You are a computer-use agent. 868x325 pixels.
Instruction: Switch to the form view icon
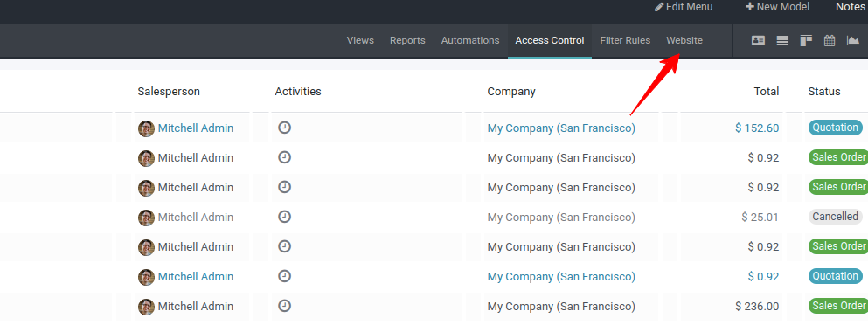[758, 40]
